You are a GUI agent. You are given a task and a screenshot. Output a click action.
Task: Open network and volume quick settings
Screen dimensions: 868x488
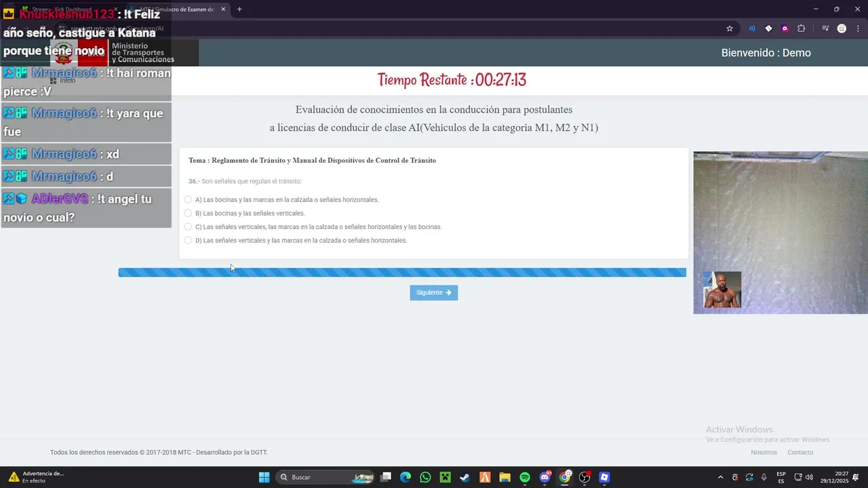[x=804, y=477]
